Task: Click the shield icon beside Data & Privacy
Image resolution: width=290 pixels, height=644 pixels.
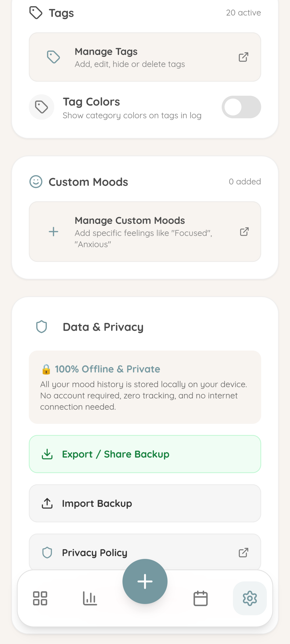Action: click(42, 327)
